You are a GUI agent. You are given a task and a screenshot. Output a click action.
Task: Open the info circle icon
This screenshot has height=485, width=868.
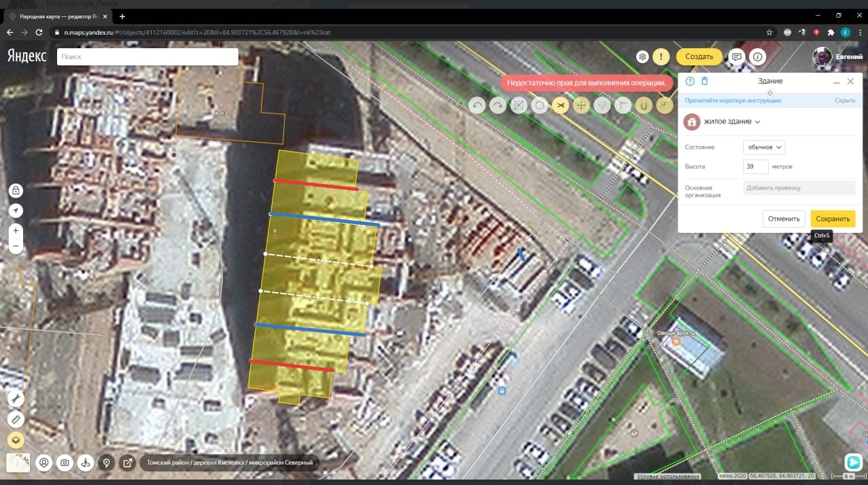pyautogui.click(x=757, y=57)
